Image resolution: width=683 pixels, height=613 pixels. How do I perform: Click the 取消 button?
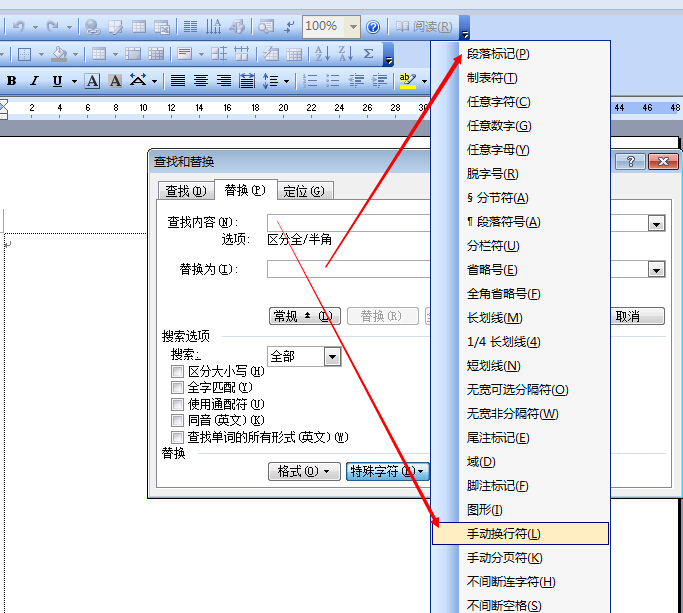tap(637, 316)
